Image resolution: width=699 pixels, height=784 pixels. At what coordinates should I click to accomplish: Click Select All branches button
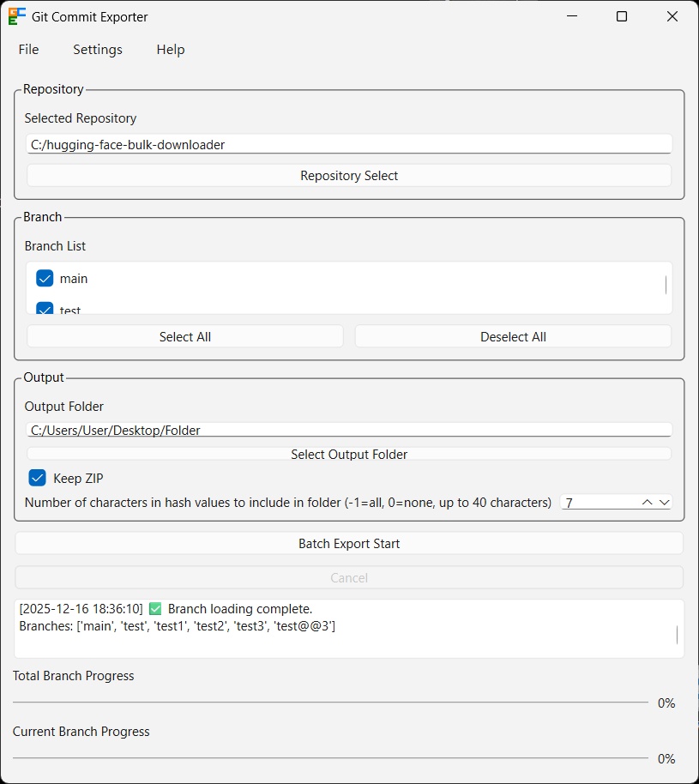click(185, 337)
